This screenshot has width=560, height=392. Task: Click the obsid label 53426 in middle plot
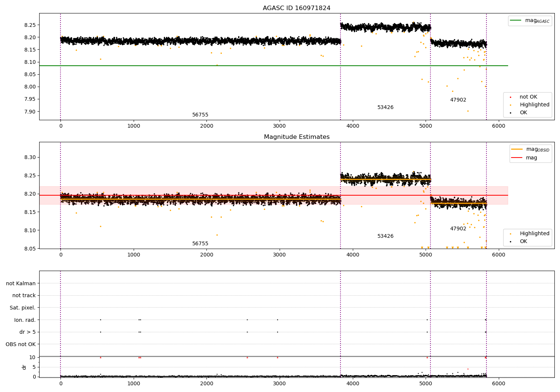click(385, 236)
